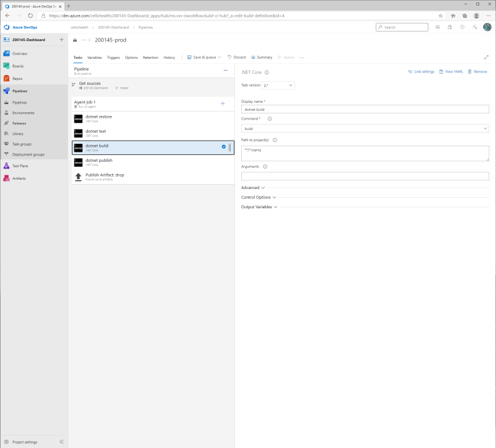Viewport: 496px width, 448px height.
Task: Click the Discard button
Action: click(x=236, y=57)
